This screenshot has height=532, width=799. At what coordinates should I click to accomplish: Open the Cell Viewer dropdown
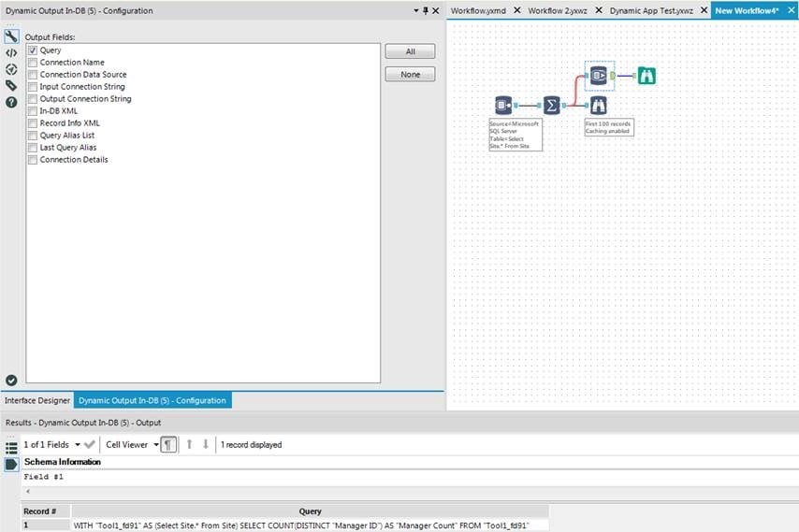coord(156,444)
